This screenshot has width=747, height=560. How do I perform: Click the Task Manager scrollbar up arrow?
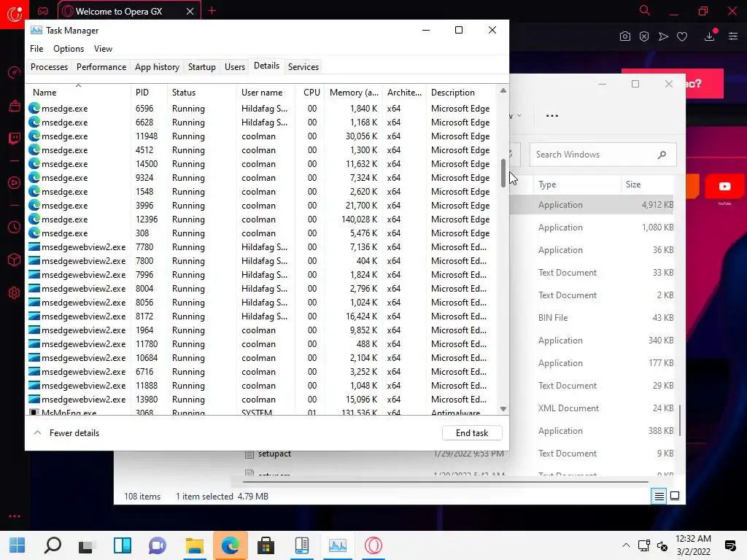(x=503, y=90)
